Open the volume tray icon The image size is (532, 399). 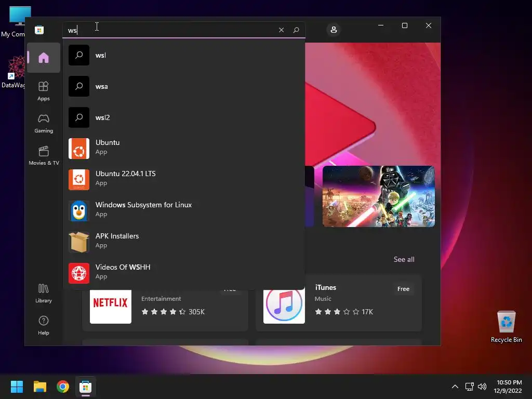point(482,387)
